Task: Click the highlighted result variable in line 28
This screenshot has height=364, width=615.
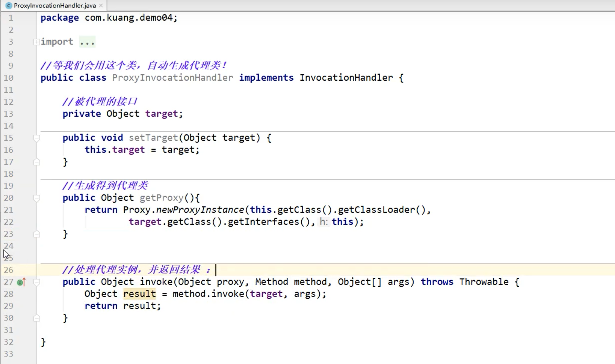Action: [x=139, y=294]
